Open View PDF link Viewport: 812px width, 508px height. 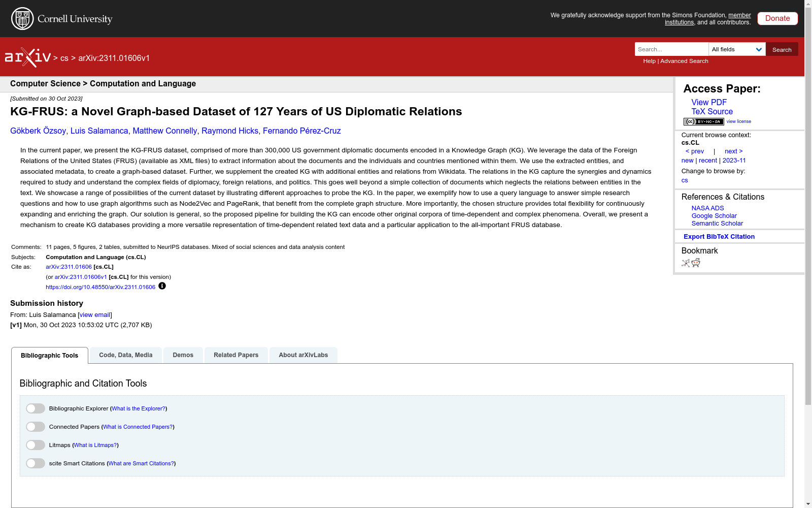(709, 102)
